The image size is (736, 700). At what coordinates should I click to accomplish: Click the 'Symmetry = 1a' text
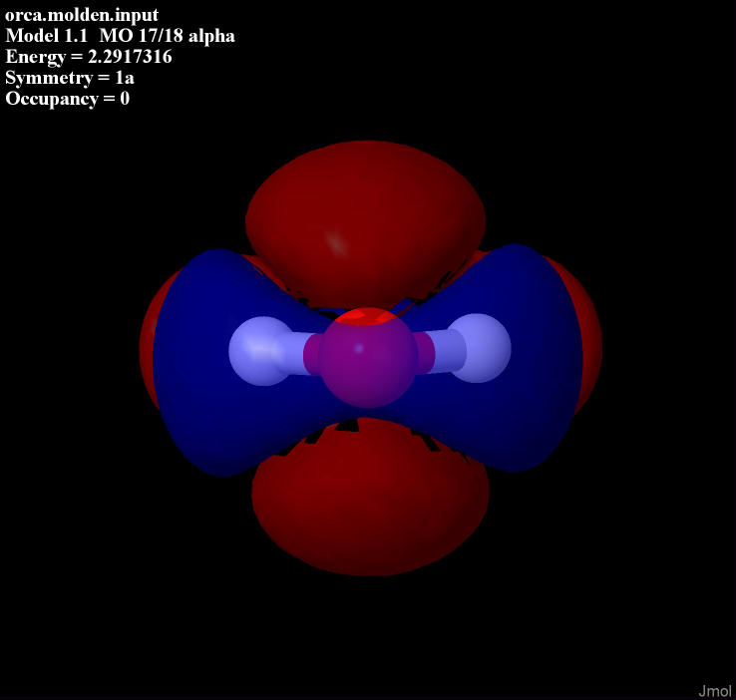[70, 78]
